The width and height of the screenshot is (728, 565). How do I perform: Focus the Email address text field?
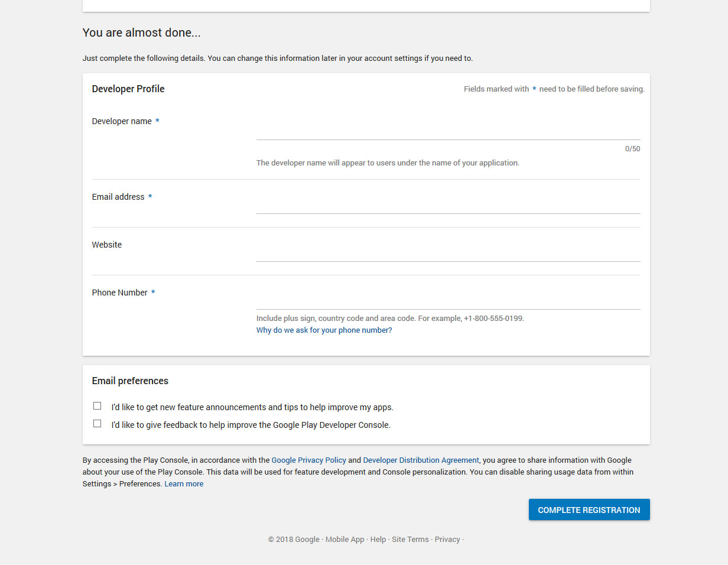coord(448,205)
